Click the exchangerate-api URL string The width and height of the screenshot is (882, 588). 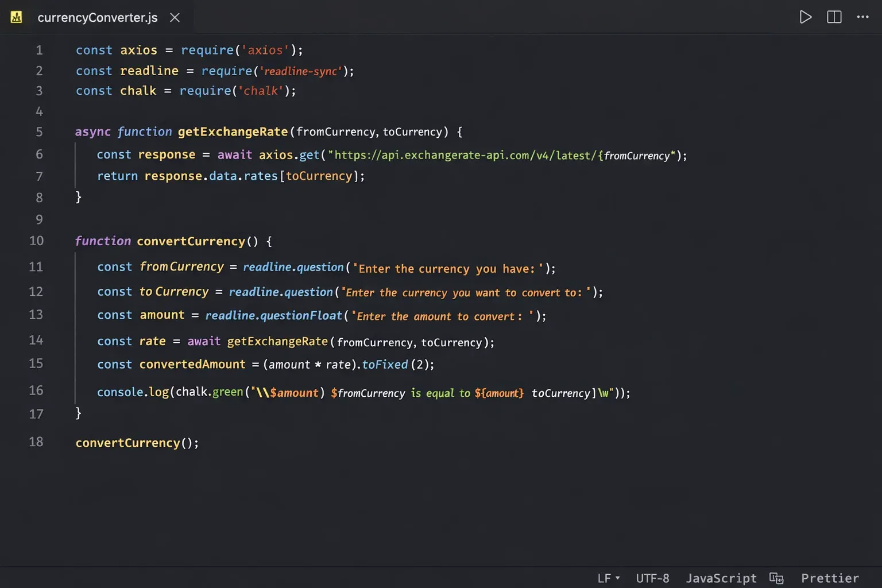pos(465,155)
